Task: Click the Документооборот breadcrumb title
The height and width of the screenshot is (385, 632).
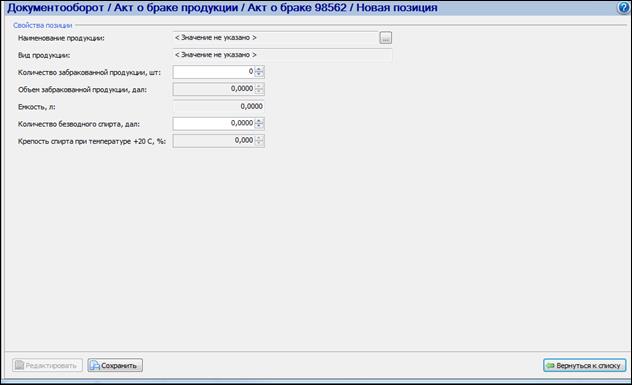Action: coord(56,8)
